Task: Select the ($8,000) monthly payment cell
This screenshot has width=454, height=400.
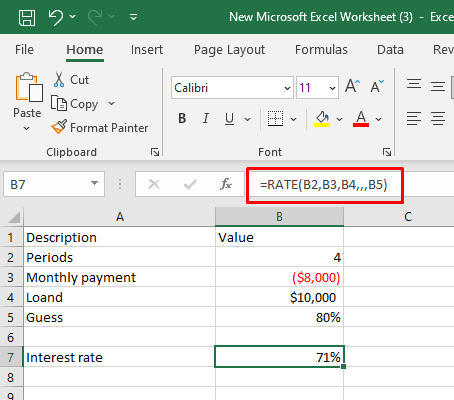Action: [279, 277]
